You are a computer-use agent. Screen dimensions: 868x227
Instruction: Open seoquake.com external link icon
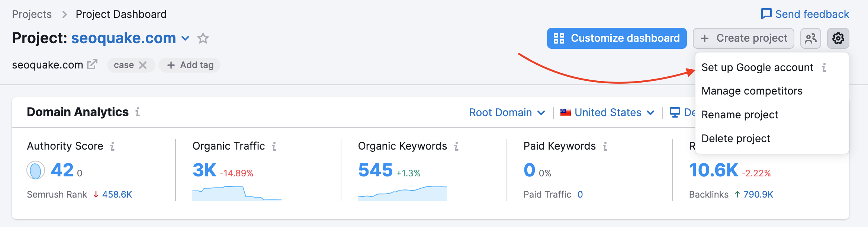click(92, 64)
